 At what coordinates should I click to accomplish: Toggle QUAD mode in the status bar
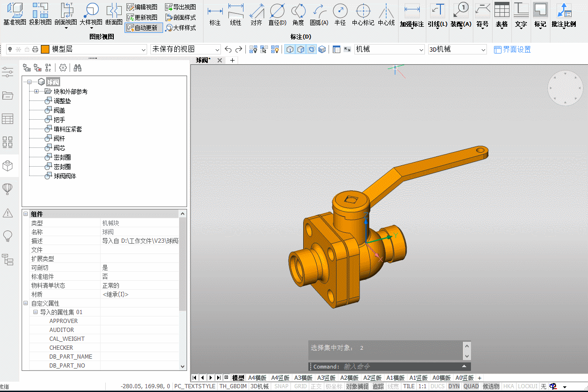471,386
